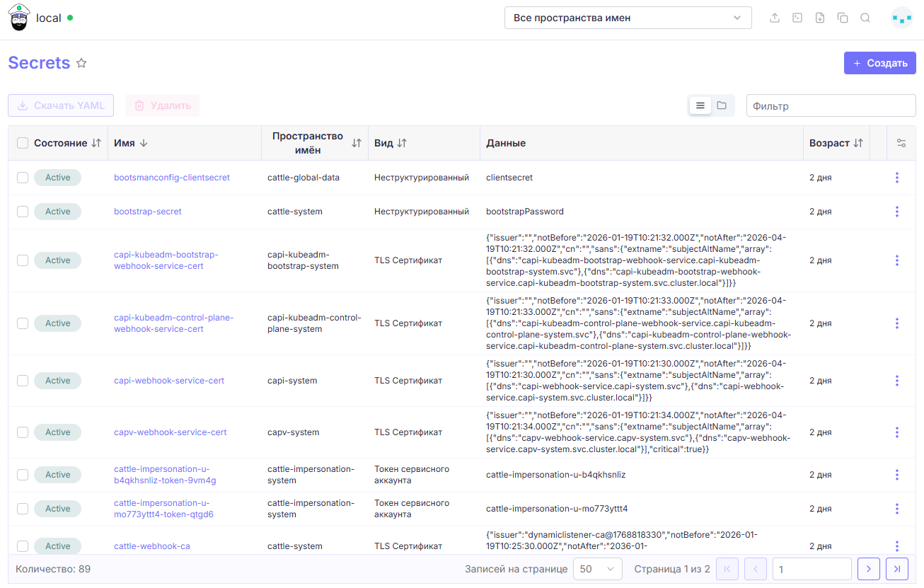Open the cattle-impersonation-u-b4qkhsnliz-token-9vm4g link
The height and width of the screenshot is (588, 924).
pos(165,475)
